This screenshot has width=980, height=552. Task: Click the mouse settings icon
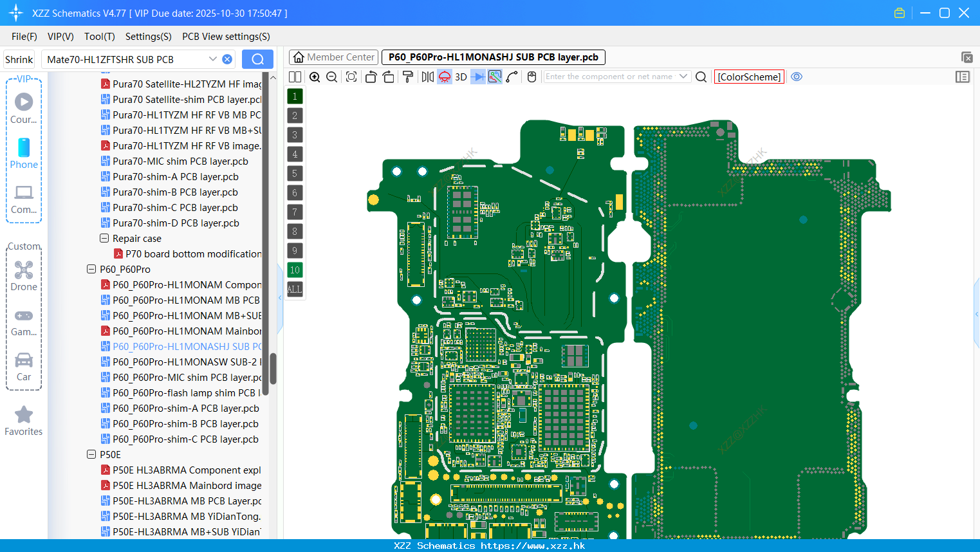(x=532, y=77)
